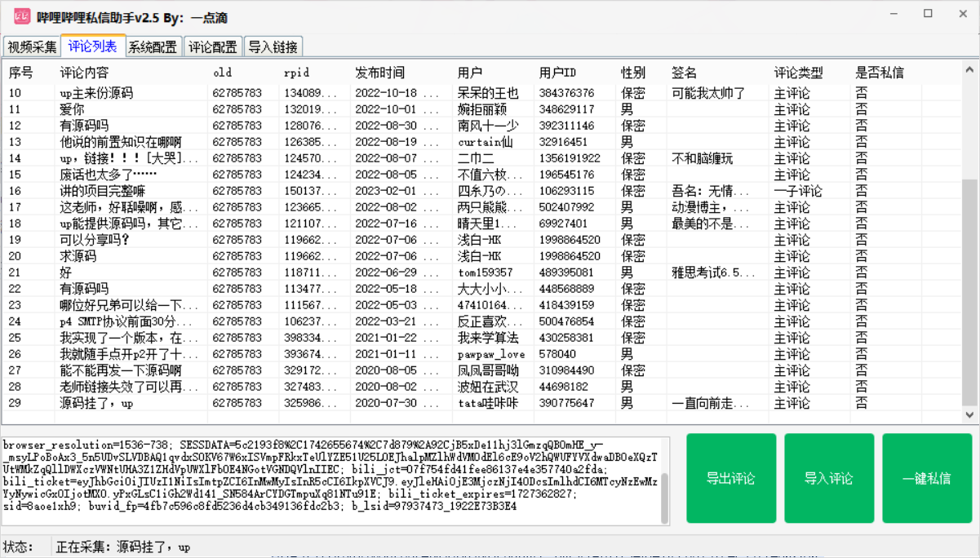Click the username '南风十一少'
The image size is (980, 558).
coord(488,126)
